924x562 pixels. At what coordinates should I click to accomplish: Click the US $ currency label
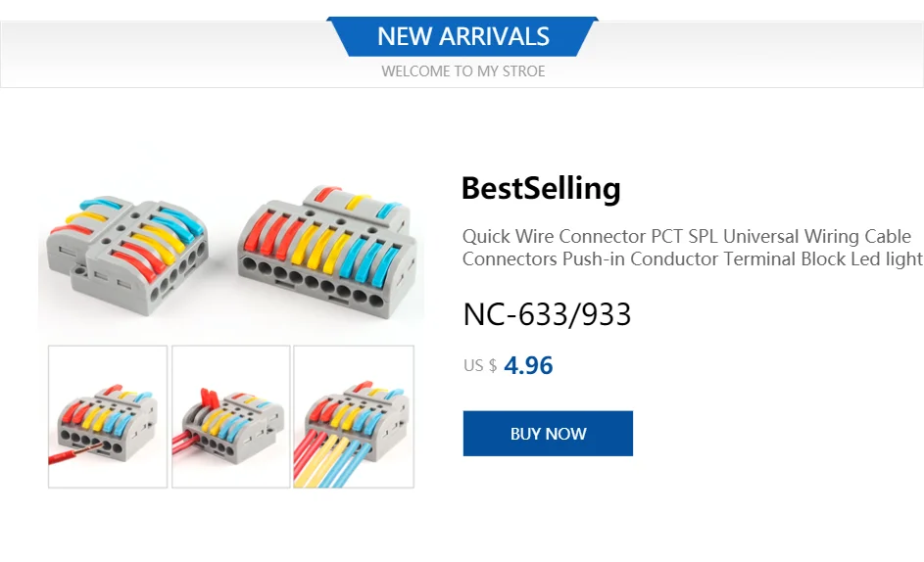pos(480,366)
